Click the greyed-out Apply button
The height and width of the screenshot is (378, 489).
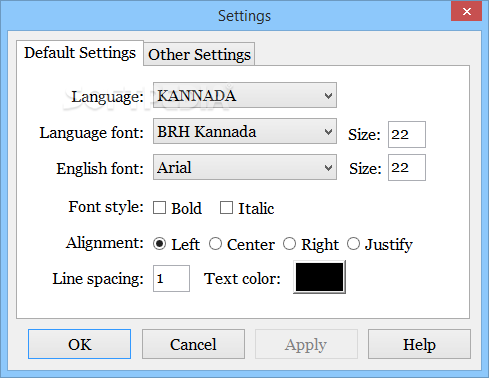(x=306, y=344)
